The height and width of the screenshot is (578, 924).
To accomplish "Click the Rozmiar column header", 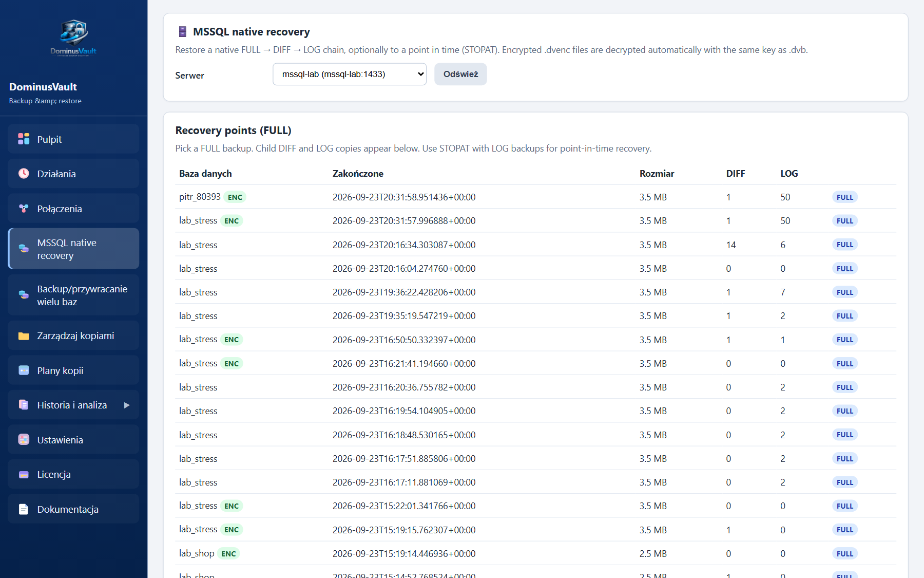I will coord(657,174).
